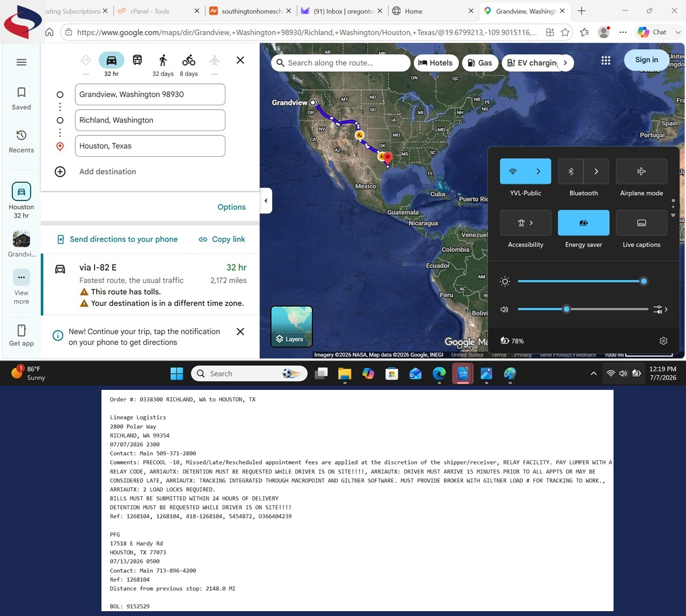This screenshot has width=686, height=616.
Task: Mute the speaker icon in quick settings
Action: (x=504, y=309)
